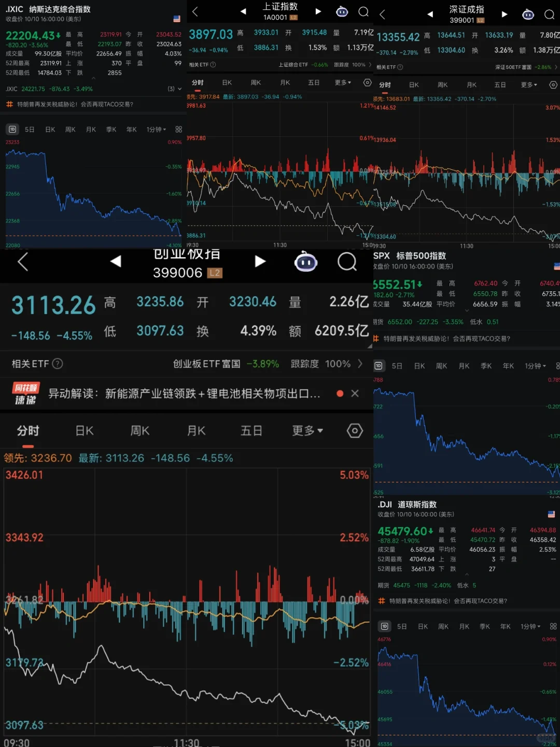Tap the robot assistant icon on 创业板指 header
Screen dimensions: 560x747
coord(305,262)
